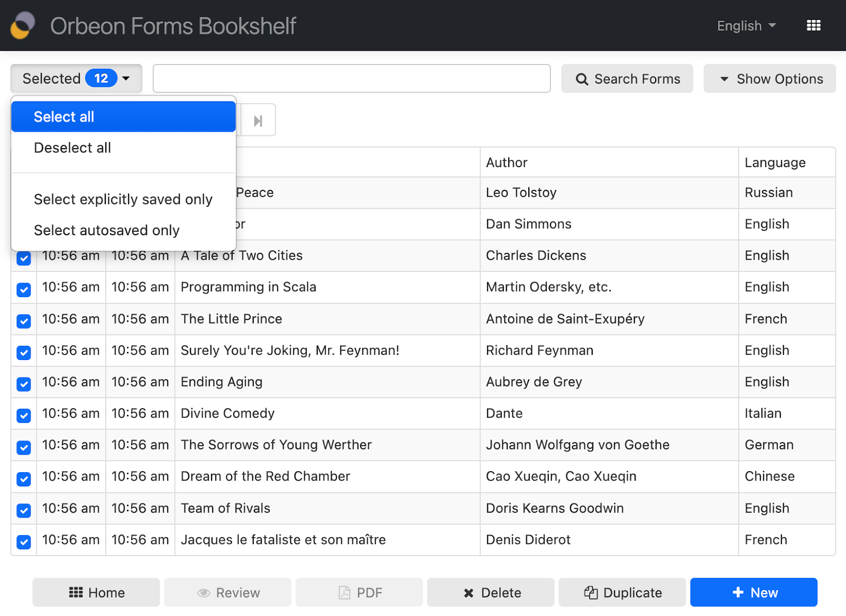
Task: Go to last page arrow icon
Action: (x=258, y=121)
